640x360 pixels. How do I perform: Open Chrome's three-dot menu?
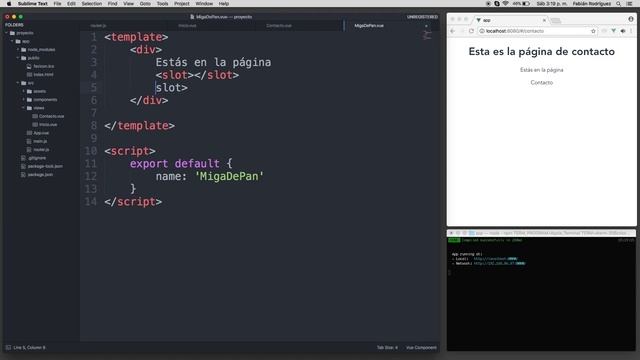coord(631,31)
